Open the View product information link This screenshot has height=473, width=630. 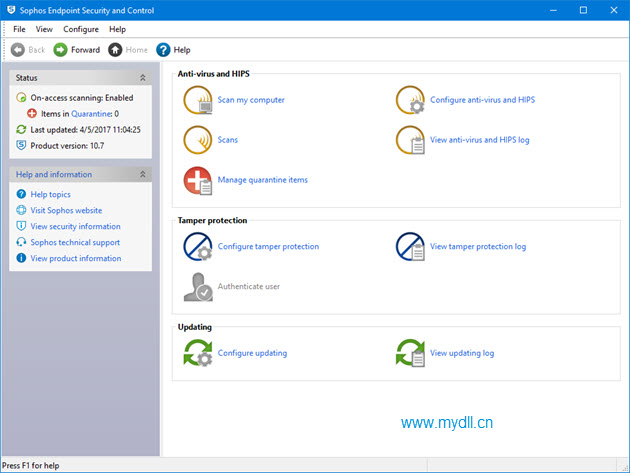(76, 258)
